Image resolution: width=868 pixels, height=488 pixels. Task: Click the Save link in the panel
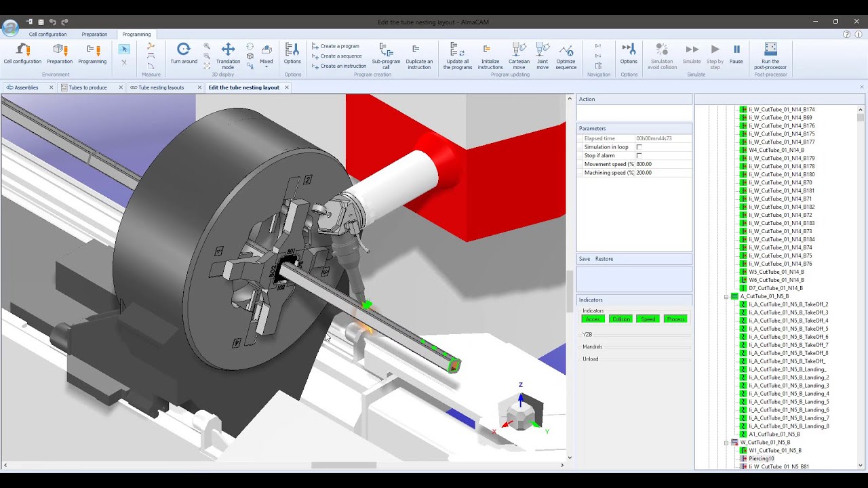tap(585, 259)
